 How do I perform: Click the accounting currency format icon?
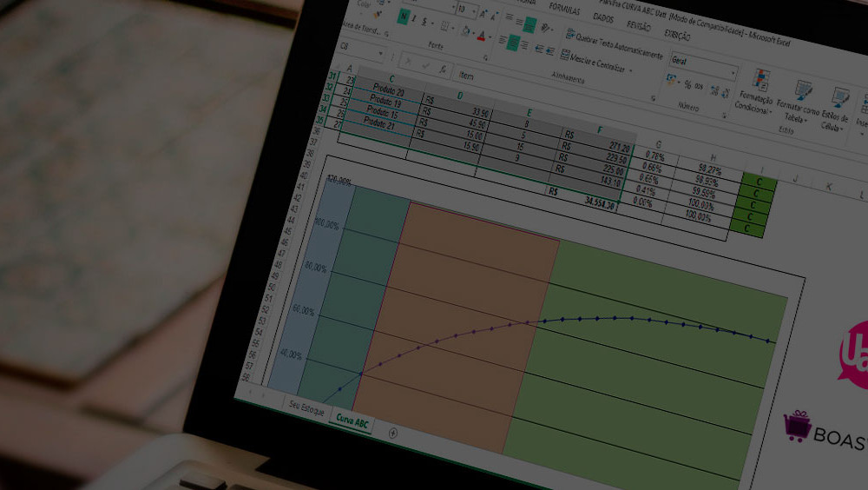[671, 80]
